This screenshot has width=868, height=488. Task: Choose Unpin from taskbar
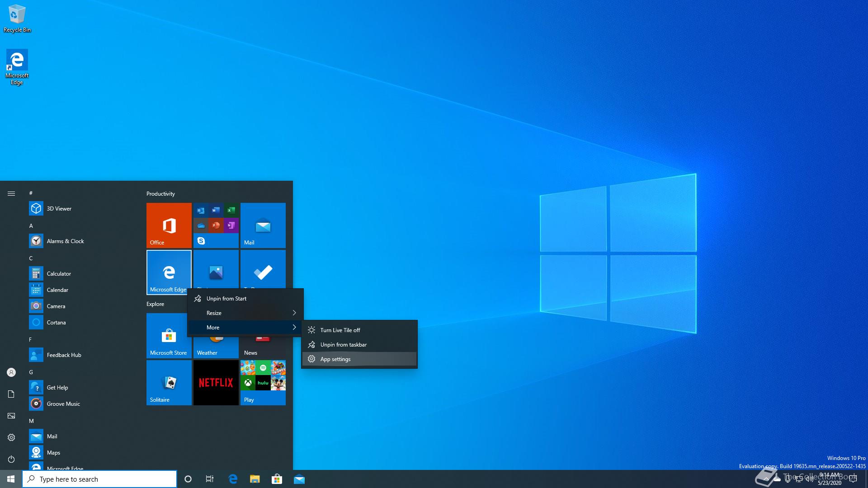point(359,344)
